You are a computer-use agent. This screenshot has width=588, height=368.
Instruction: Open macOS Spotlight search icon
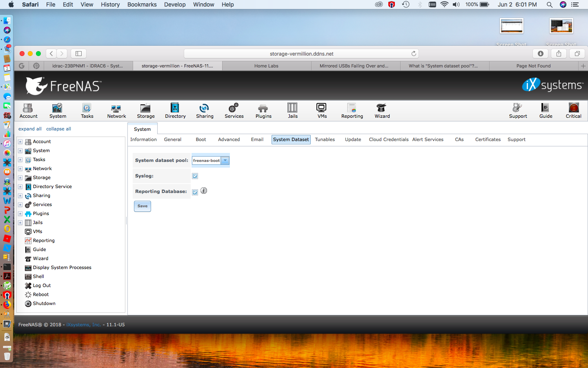pos(550,4)
